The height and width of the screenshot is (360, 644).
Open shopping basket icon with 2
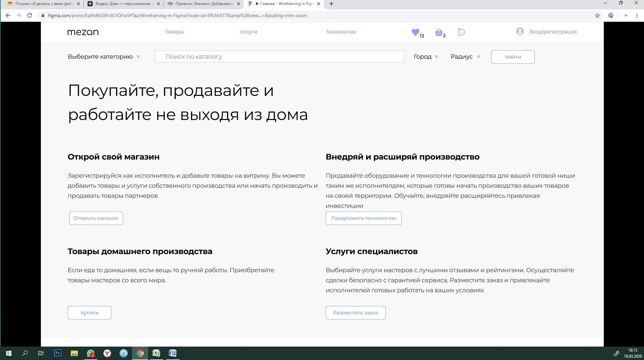coord(440,33)
